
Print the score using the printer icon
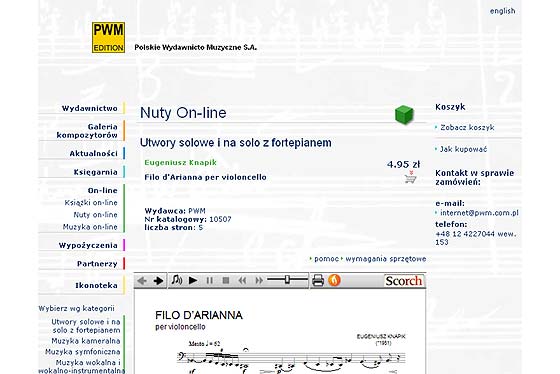pos(318,281)
